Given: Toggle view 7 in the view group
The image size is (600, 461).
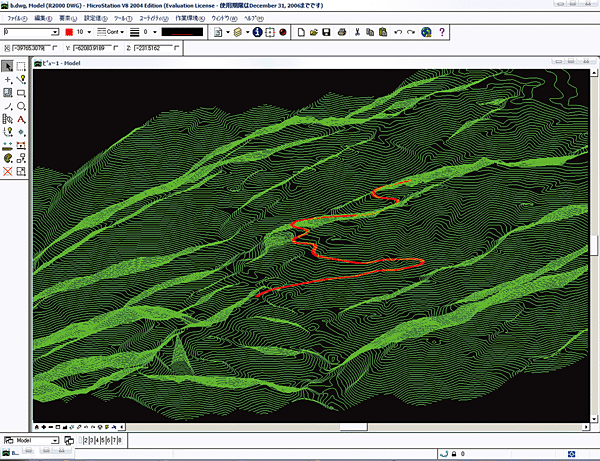Looking at the screenshot, I should [x=114, y=440].
